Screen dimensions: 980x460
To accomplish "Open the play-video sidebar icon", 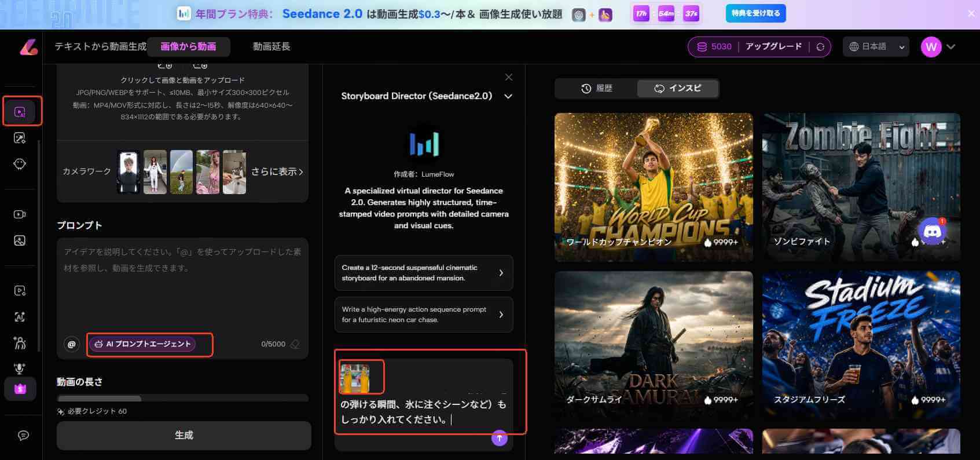I will [20, 291].
